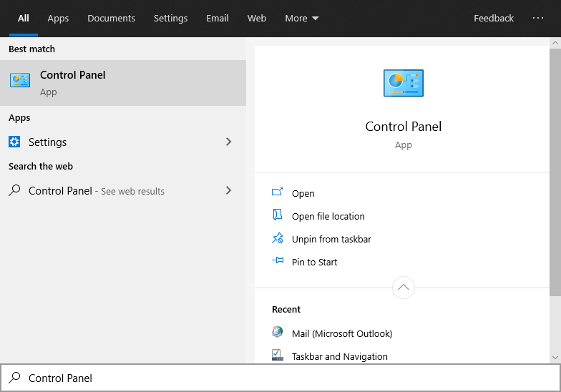Click the Pin to Start icon
Image resolution: width=561 pixels, height=392 pixels.
pos(278,260)
